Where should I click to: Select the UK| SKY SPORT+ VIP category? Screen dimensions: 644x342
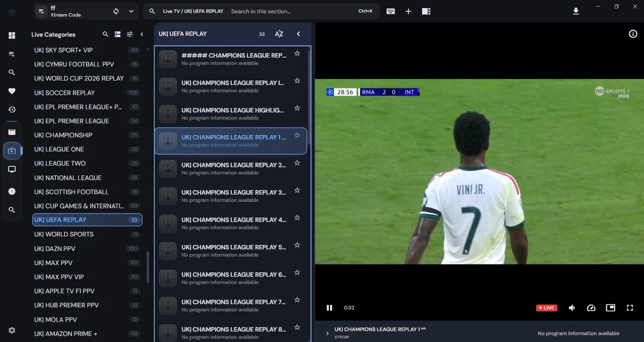(x=87, y=50)
